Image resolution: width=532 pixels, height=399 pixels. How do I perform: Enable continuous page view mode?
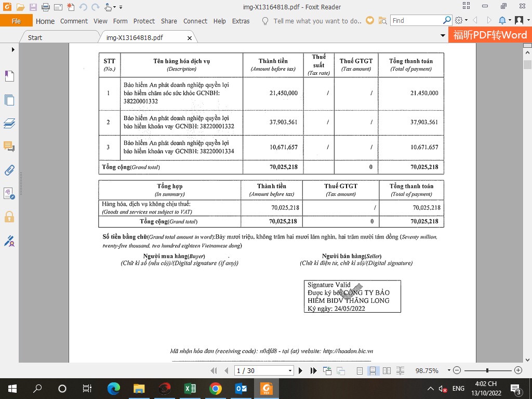[x=373, y=370]
